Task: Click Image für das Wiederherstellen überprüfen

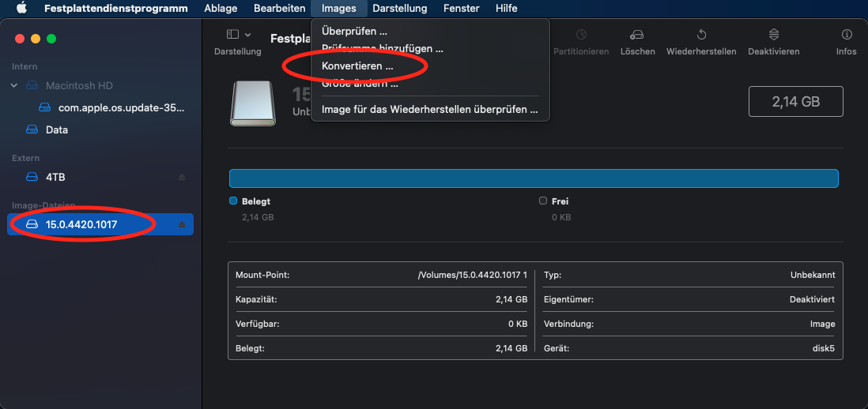Action: point(429,110)
